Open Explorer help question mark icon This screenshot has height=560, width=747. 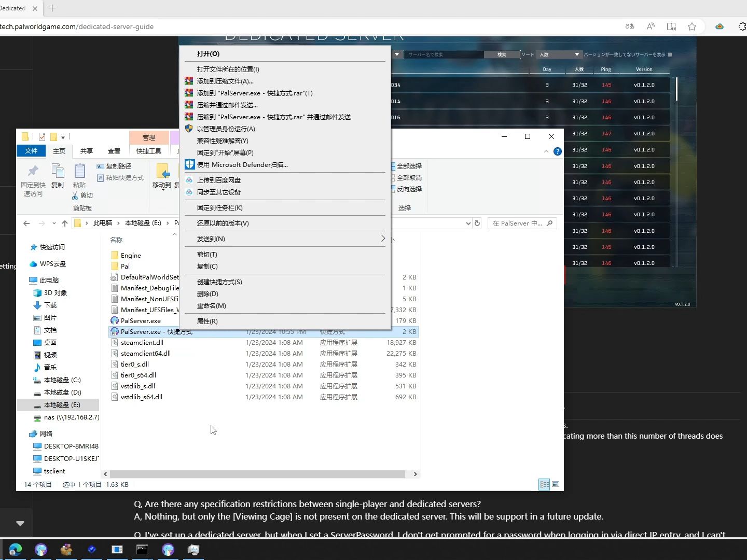tap(557, 151)
